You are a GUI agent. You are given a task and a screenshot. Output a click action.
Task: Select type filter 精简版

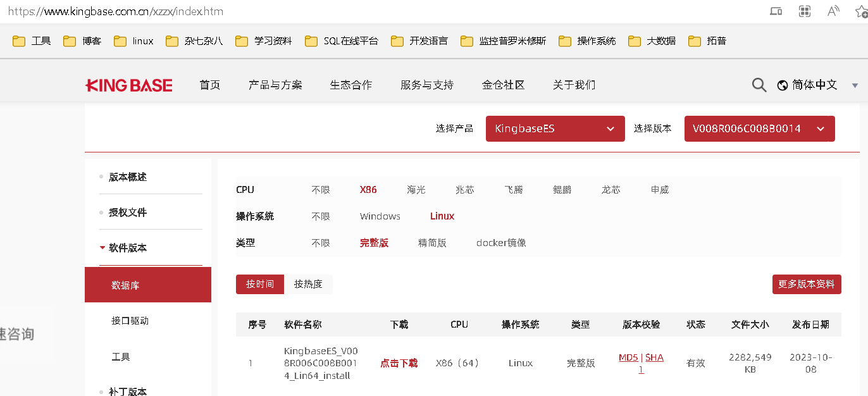pos(432,243)
